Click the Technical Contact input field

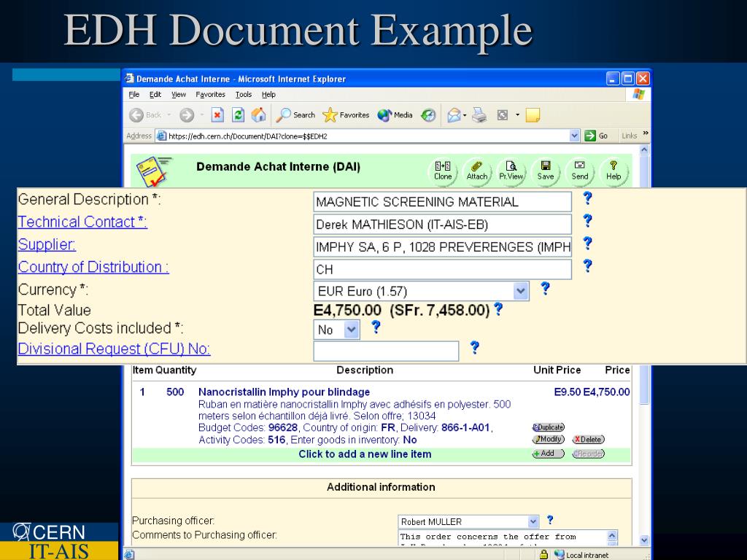[443, 225]
